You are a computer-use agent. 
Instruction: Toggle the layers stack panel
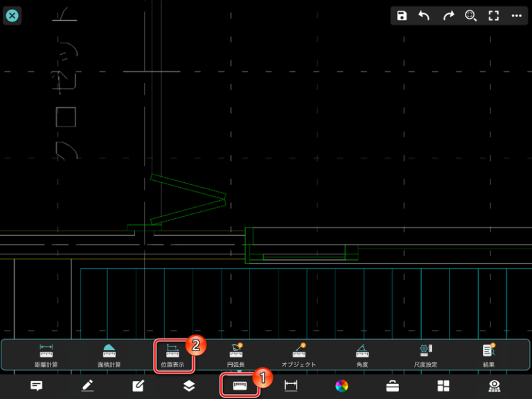(189, 386)
